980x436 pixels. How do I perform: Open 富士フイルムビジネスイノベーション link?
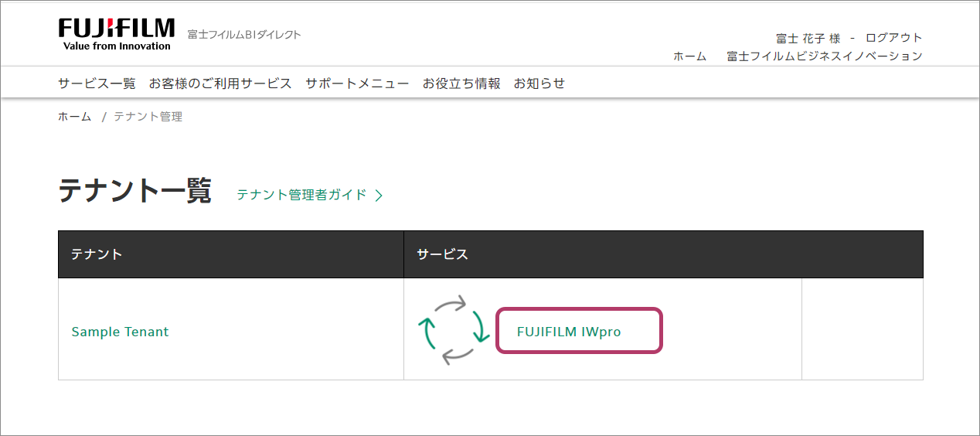(x=825, y=56)
